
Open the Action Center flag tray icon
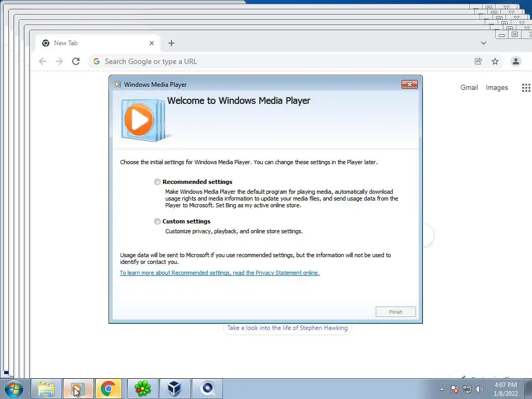pos(455,389)
